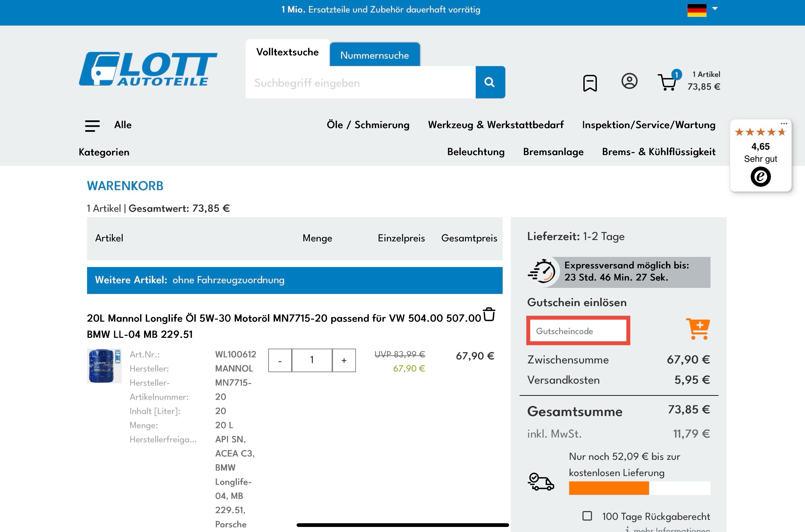
Task: Increase quantity with plus button
Action: pos(344,360)
